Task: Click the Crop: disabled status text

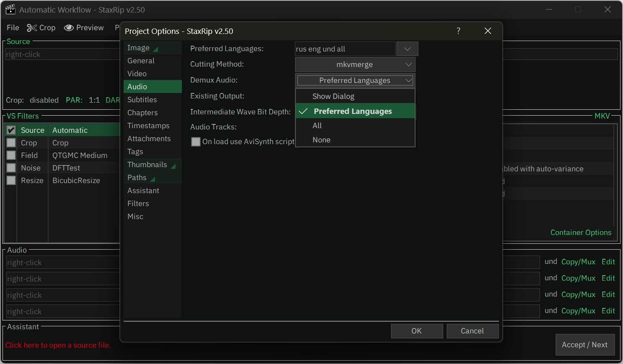Action: tap(32, 100)
